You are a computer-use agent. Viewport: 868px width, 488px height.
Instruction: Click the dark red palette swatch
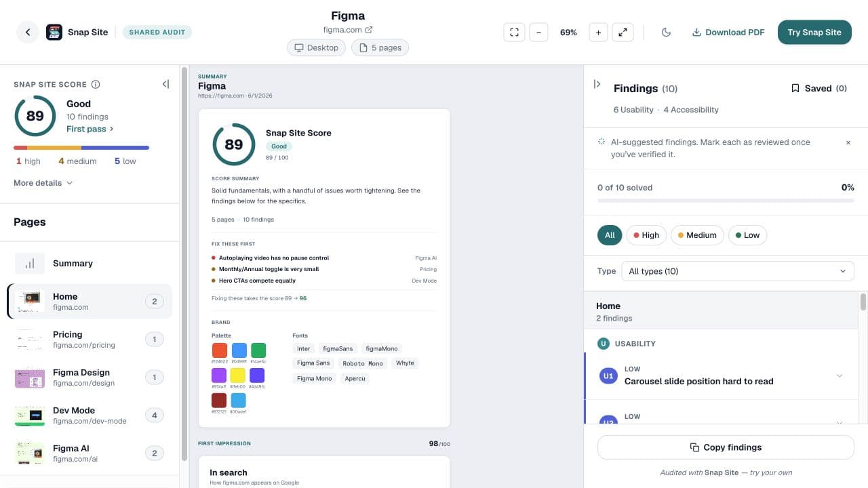click(x=219, y=400)
